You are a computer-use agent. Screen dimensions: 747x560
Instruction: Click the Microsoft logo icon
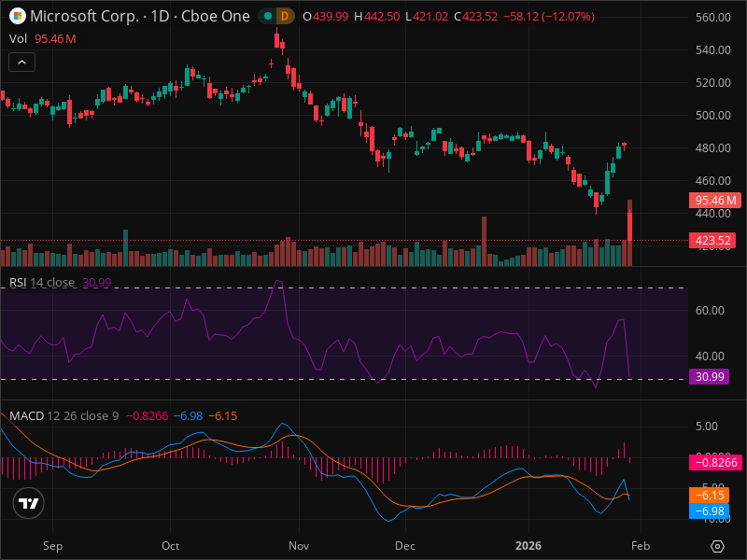tap(18, 16)
